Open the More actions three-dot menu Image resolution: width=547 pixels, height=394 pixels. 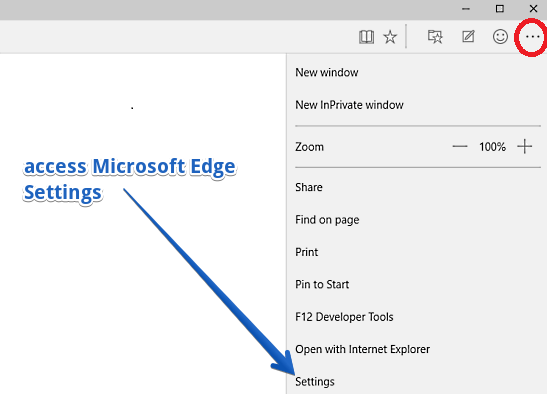click(532, 36)
